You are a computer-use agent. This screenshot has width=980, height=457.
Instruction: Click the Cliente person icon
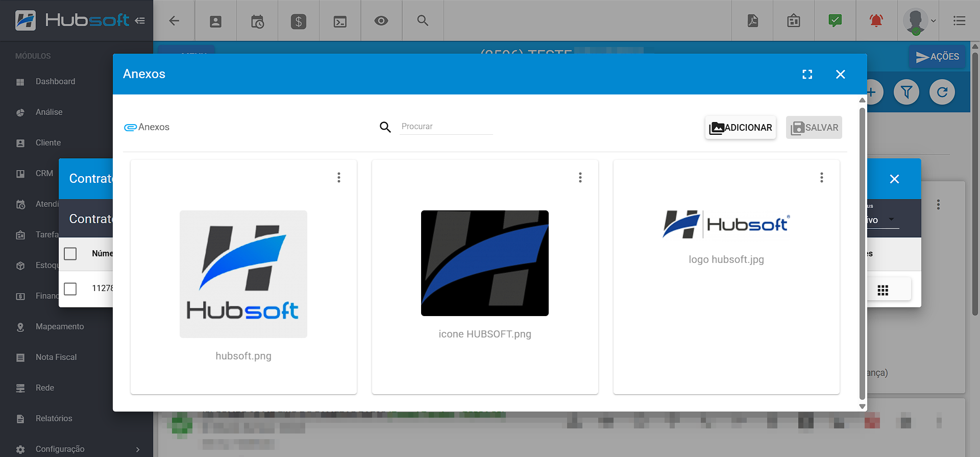pyautogui.click(x=20, y=143)
